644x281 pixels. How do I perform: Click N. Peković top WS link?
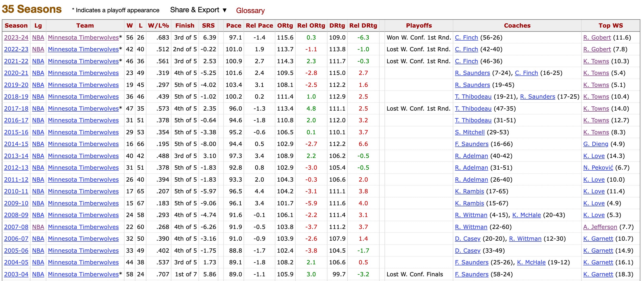[x=598, y=168]
